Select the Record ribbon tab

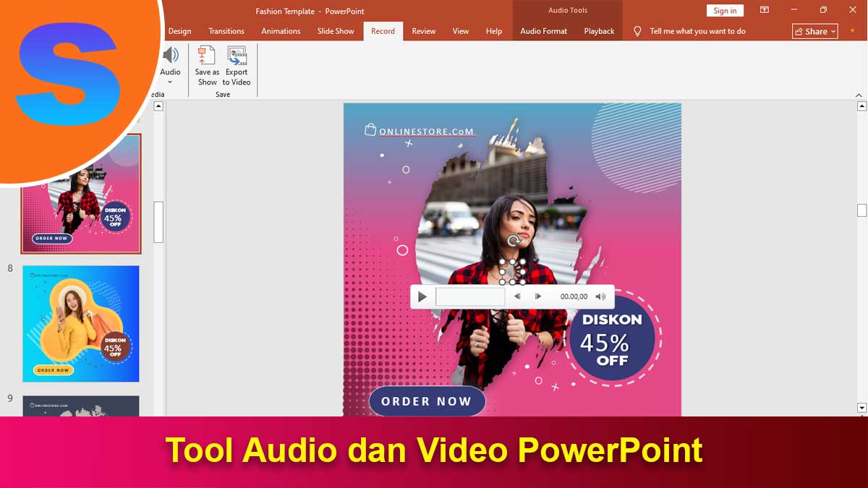(383, 31)
